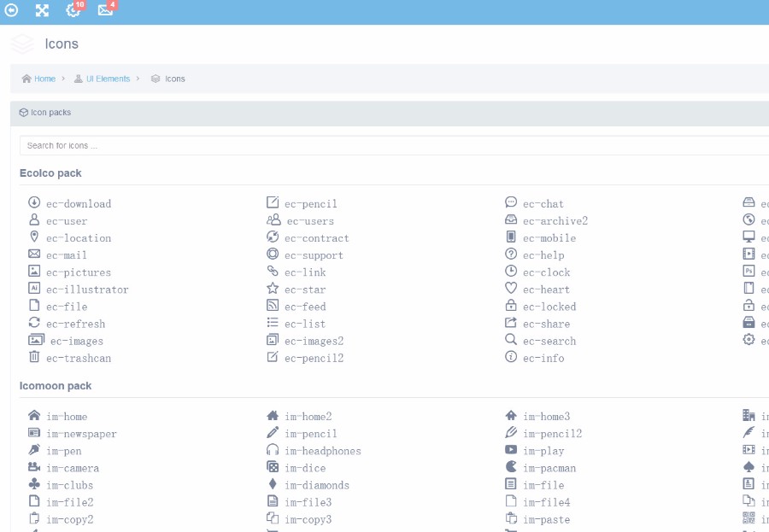The width and height of the screenshot is (769, 532).
Task: Select the im-pacman icon
Action: 511,467
